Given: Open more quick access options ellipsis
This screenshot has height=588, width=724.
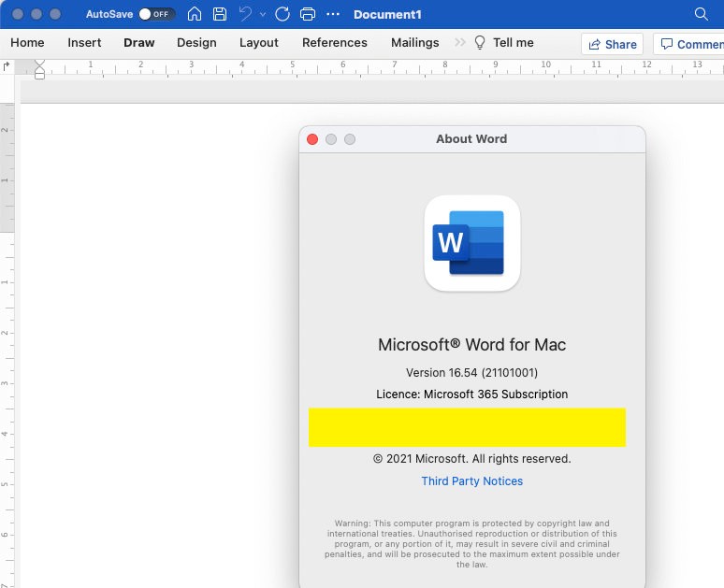Looking at the screenshot, I should pos(333,14).
